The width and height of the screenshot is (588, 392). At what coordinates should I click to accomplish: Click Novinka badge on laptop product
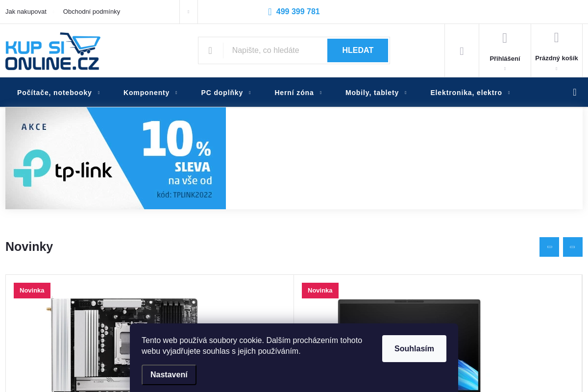(x=320, y=291)
